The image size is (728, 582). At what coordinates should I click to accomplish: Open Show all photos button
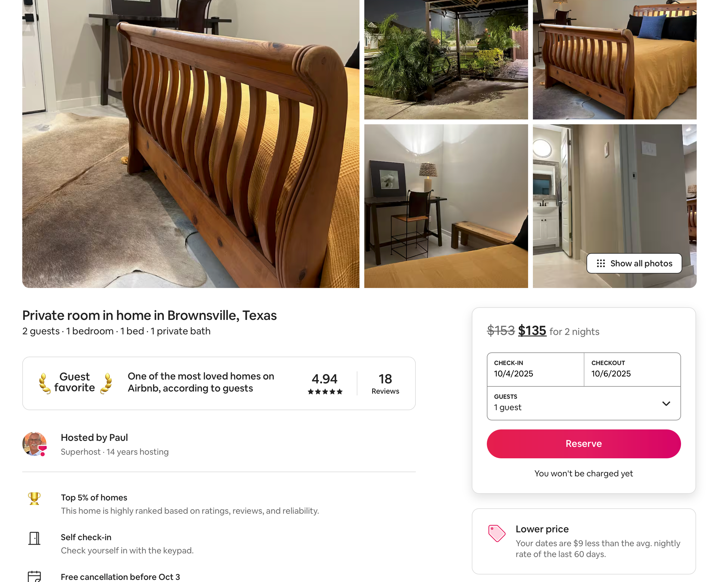point(634,263)
